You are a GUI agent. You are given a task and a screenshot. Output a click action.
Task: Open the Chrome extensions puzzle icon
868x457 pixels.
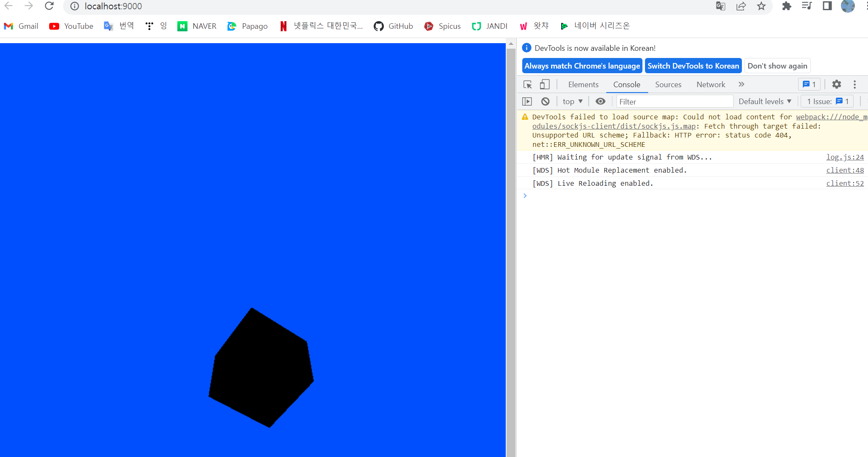click(x=786, y=6)
